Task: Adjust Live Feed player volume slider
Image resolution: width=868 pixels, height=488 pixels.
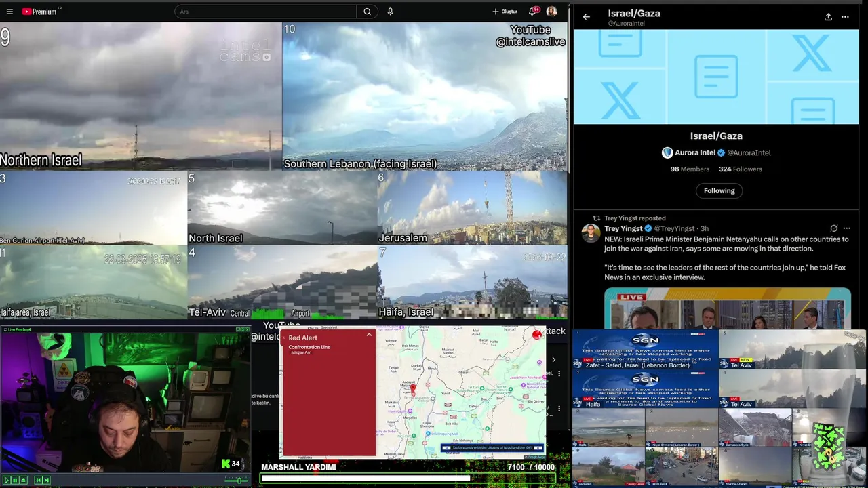Action: coord(236,480)
